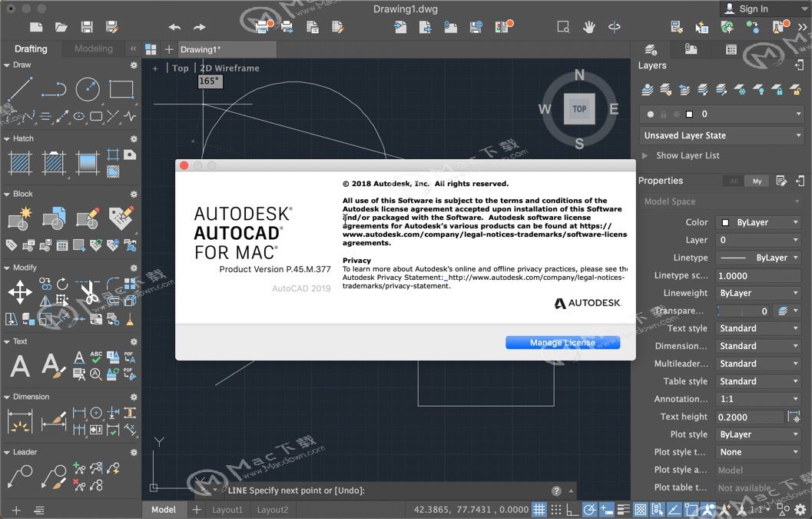Click the Manage License button
The height and width of the screenshot is (519, 812).
pyautogui.click(x=562, y=342)
